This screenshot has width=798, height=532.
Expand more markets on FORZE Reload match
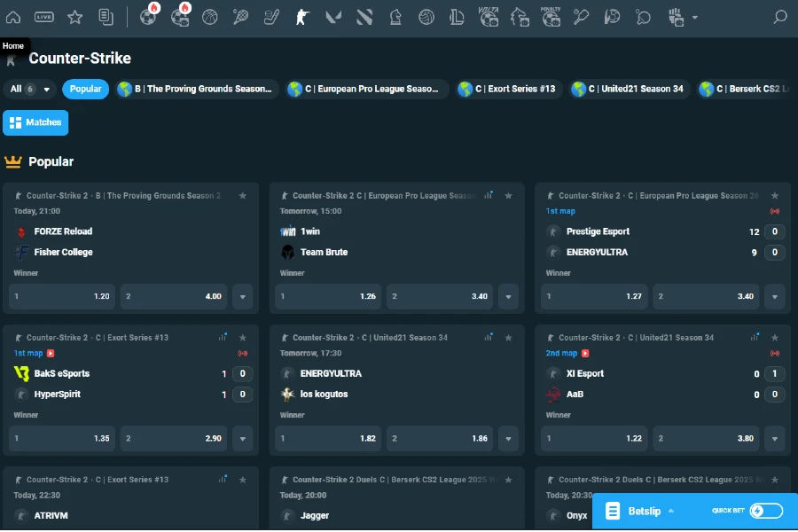(242, 296)
